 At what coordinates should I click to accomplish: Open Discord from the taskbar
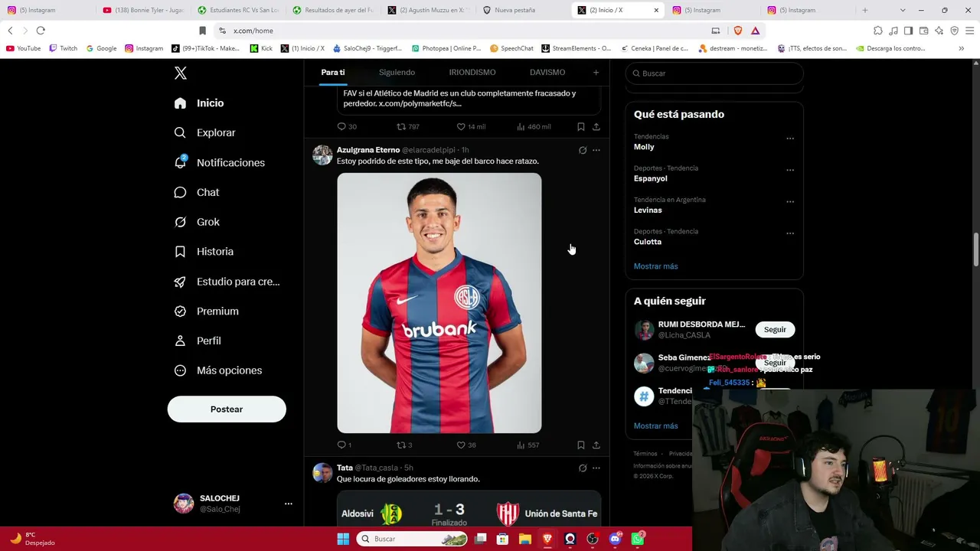[x=616, y=539]
